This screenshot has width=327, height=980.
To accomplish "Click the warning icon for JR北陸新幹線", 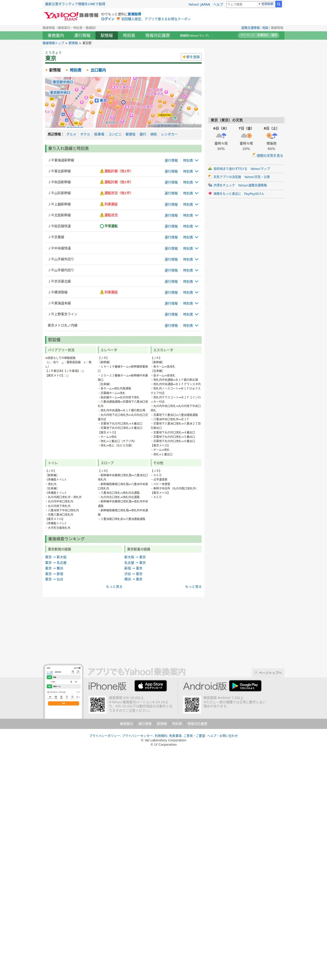I will (x=102, y=215).
